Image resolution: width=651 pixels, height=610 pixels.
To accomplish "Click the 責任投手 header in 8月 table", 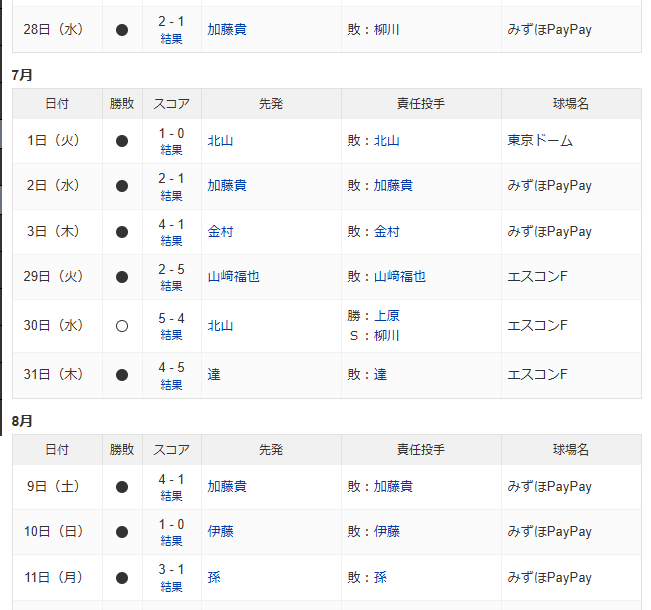I will (421, 449).
